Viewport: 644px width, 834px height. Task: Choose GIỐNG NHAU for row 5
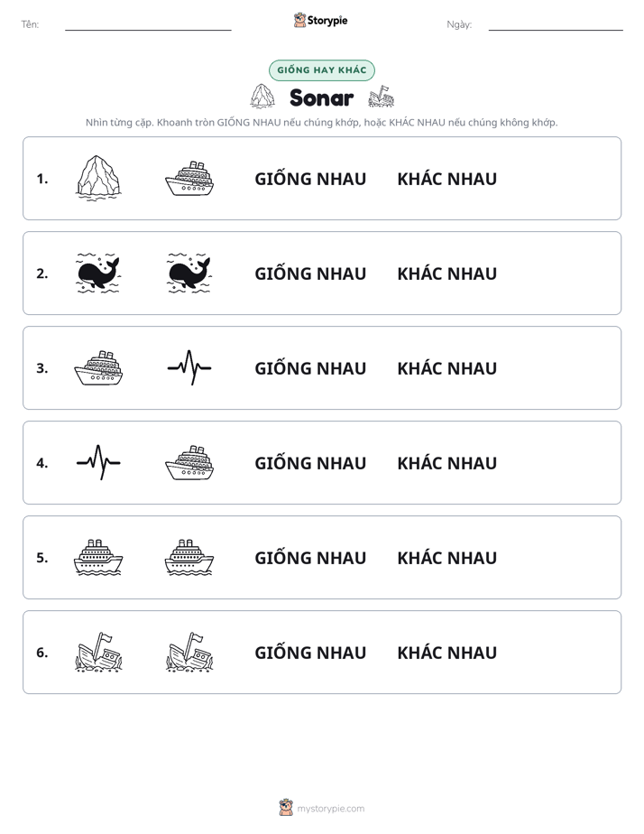310,558
